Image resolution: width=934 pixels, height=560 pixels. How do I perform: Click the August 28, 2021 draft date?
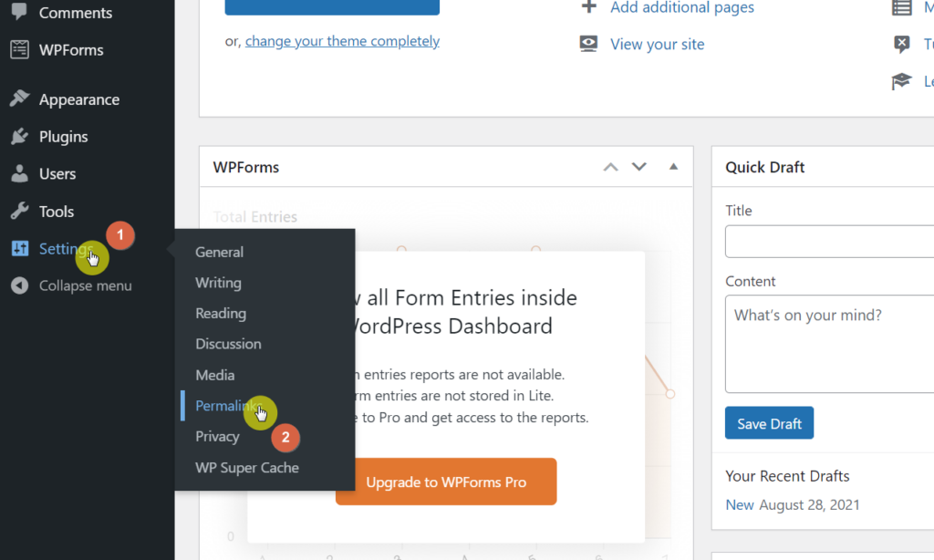(810, 504)
